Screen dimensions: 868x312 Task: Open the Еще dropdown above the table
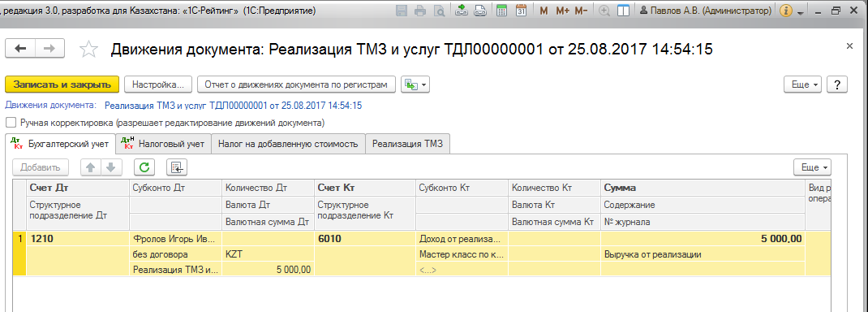[x=812, y=167]
